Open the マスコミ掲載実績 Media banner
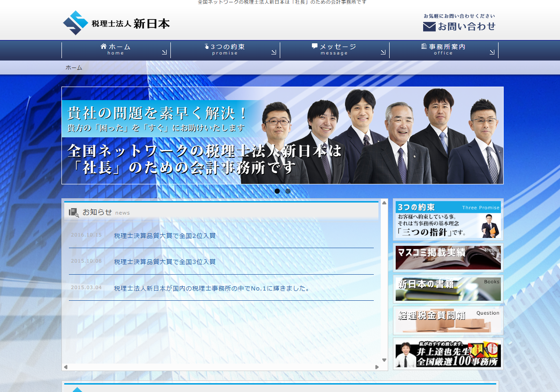The height and width of the screenshot is (392, 560). tap(448, 257)
